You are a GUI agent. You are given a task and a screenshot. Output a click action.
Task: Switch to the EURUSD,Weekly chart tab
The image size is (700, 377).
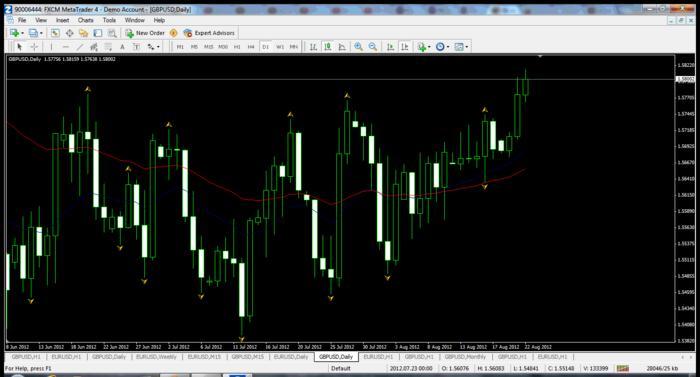(x=156, y=357)
